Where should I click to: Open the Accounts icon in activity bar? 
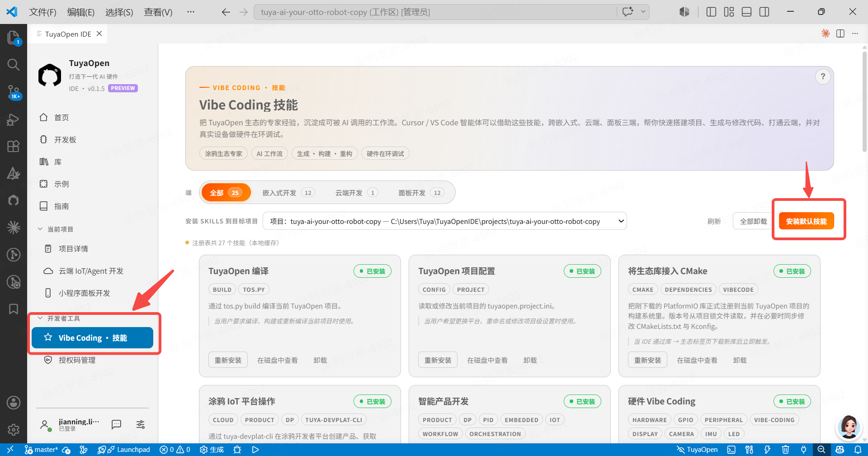(x=14, y=402)
